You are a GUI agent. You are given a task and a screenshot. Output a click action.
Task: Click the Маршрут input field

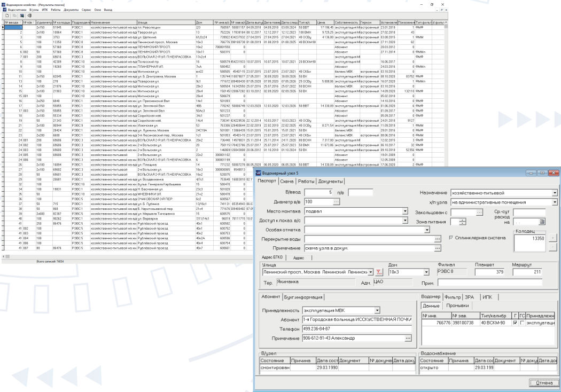527,272
